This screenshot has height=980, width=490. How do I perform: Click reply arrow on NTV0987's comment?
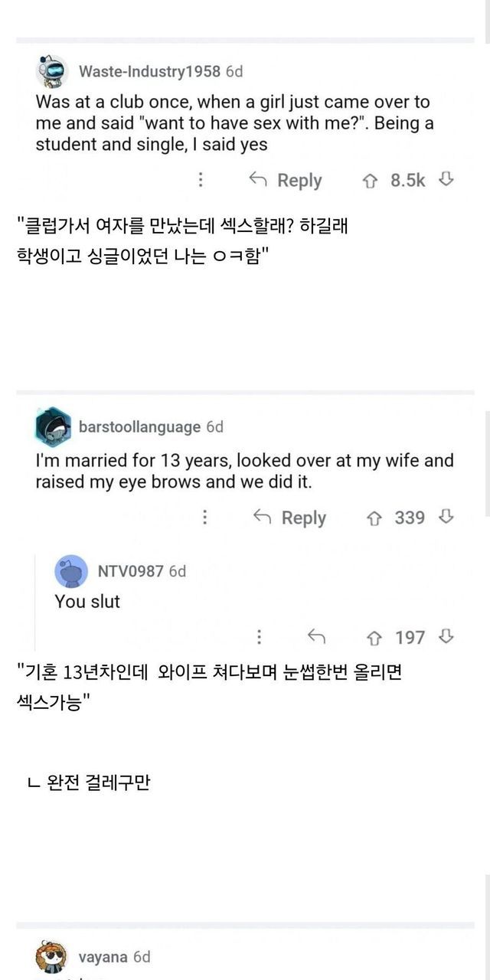click(316, 637)
